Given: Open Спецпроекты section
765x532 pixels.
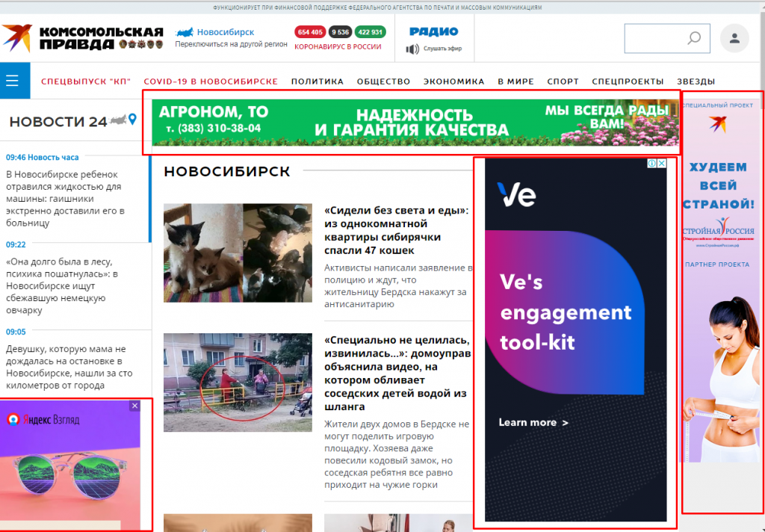Looking at the screenshot, I should (x=628, y=81).
